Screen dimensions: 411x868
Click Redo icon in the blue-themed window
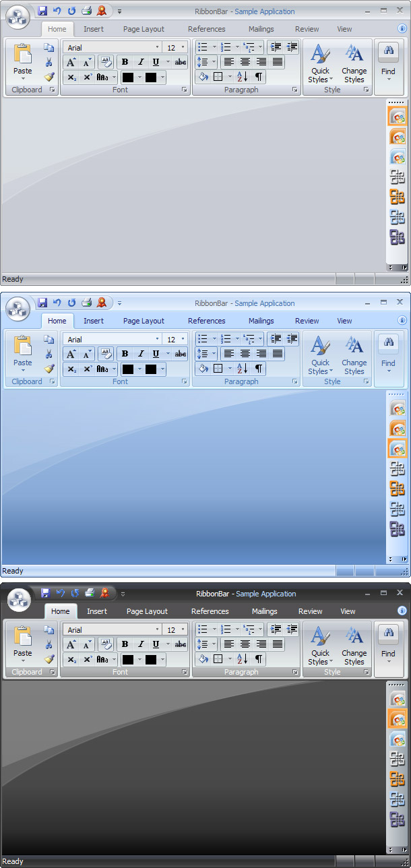click(x=71, y=303)
